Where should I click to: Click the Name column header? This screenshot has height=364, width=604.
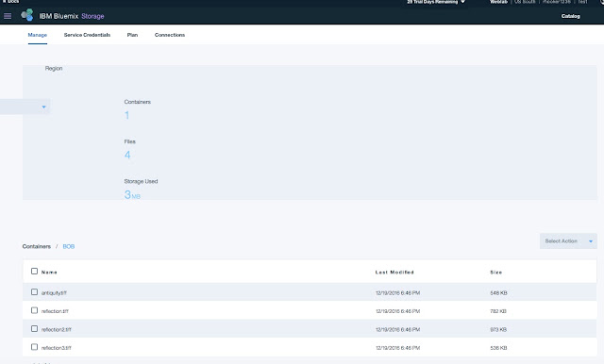(49, 272)
